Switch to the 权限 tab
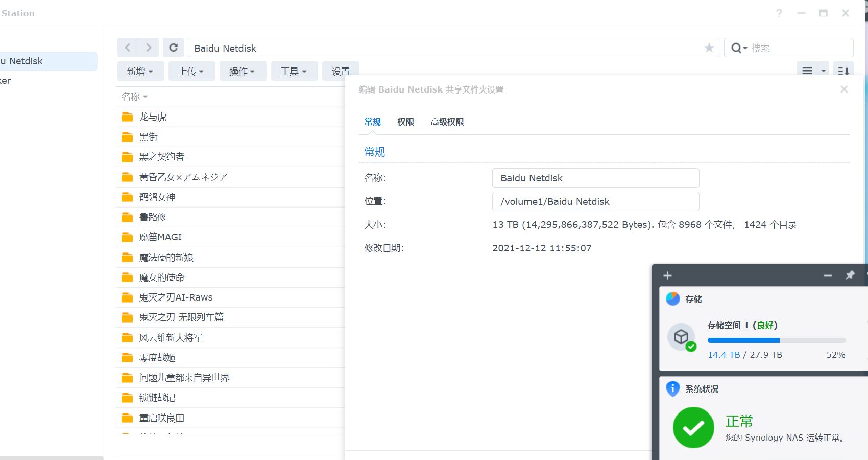This screenshot has width=868, height=460. [405, 122]
